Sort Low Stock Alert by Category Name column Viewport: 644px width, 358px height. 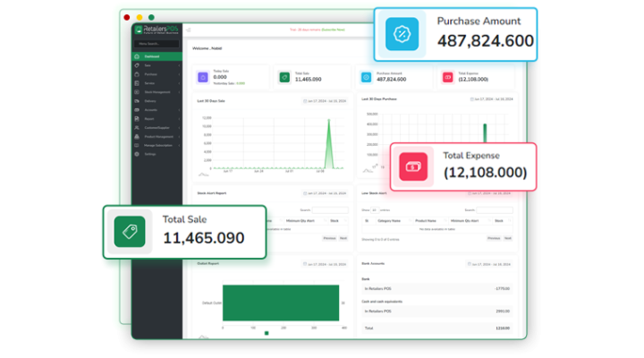pyautogui.click(x=393, y=221)
